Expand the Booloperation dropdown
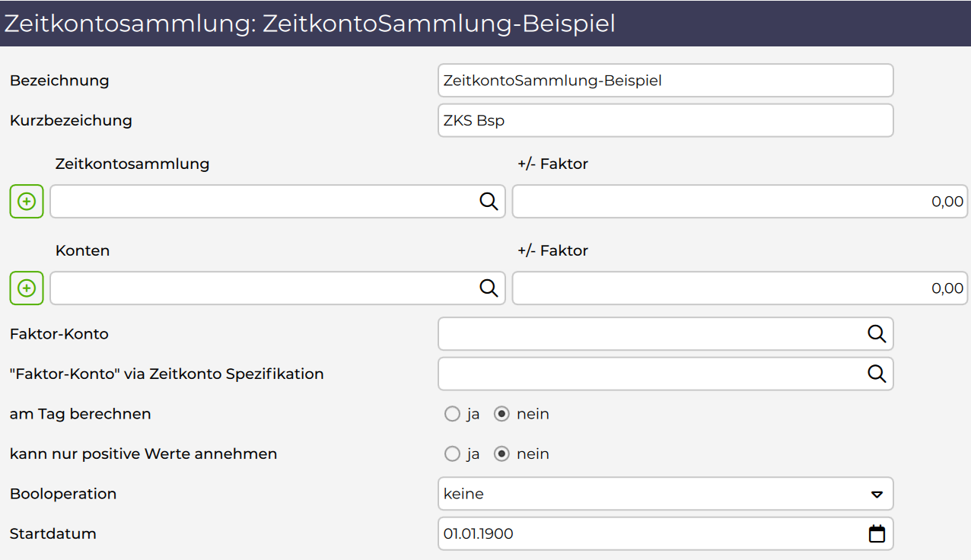This screenshot has width=971, height=560. (x=877, y=494)
